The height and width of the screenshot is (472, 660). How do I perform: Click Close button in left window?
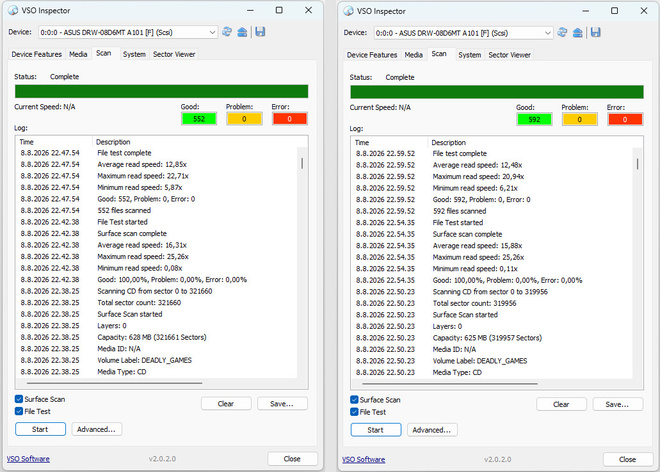(292, 459)
